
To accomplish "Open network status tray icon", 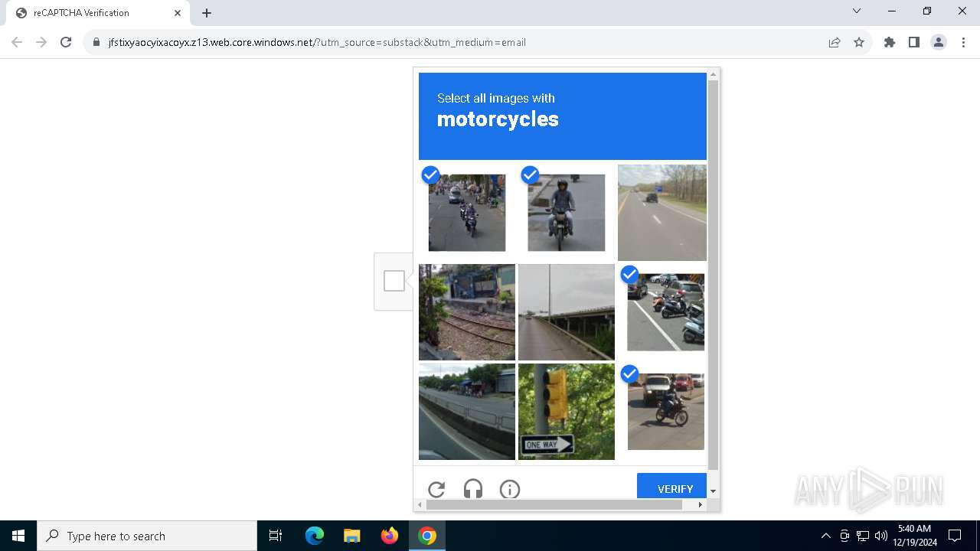I will (x=863, y=536).
